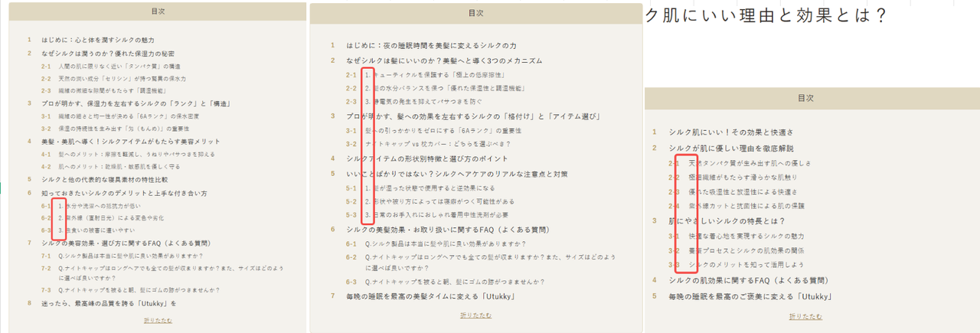Open 'シルクが肌に優しい理由を徹底解説' link
Image resolution: width=980 pixels, height=333 pixels.
click(731, 148)
